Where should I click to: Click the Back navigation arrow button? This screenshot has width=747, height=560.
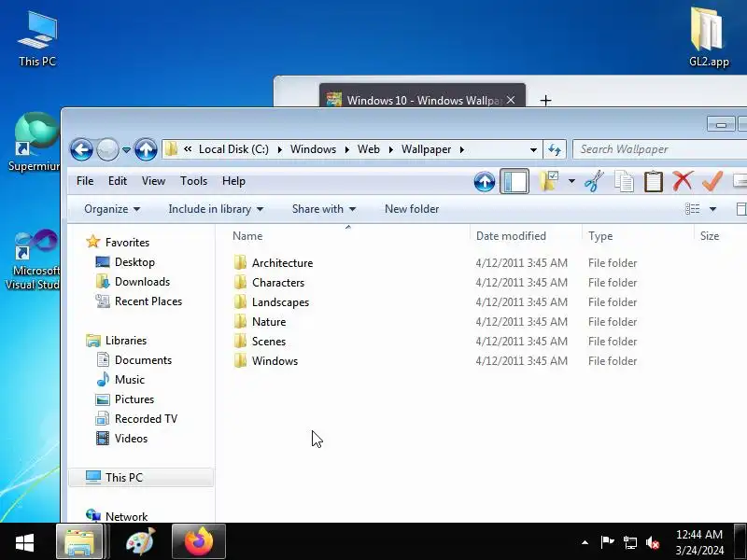click(x=81, y=149)
